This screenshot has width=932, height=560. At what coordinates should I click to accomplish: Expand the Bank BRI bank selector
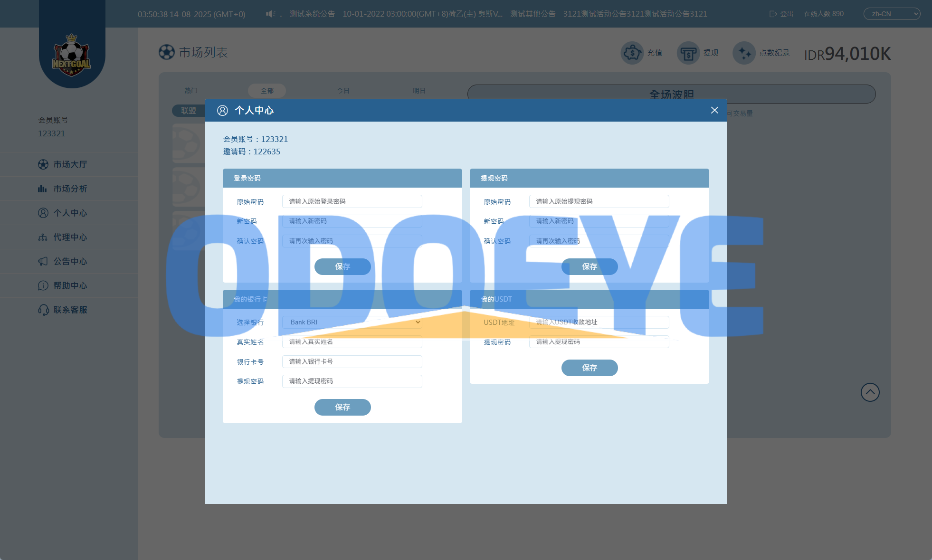coord(352,322)
